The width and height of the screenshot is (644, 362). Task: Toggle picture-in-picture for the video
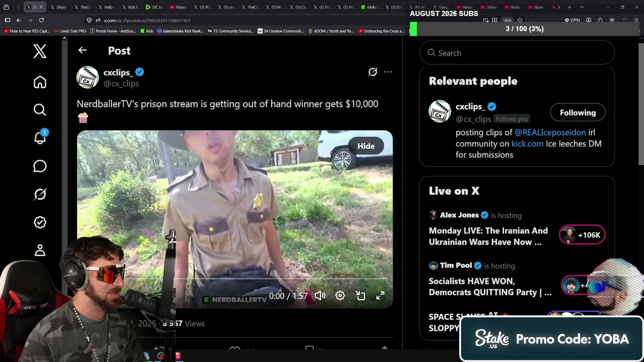(360, 296)
